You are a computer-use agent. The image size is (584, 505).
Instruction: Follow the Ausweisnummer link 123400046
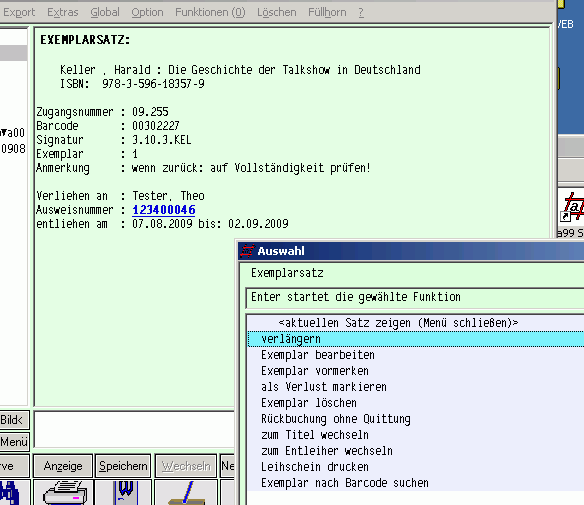164,210
